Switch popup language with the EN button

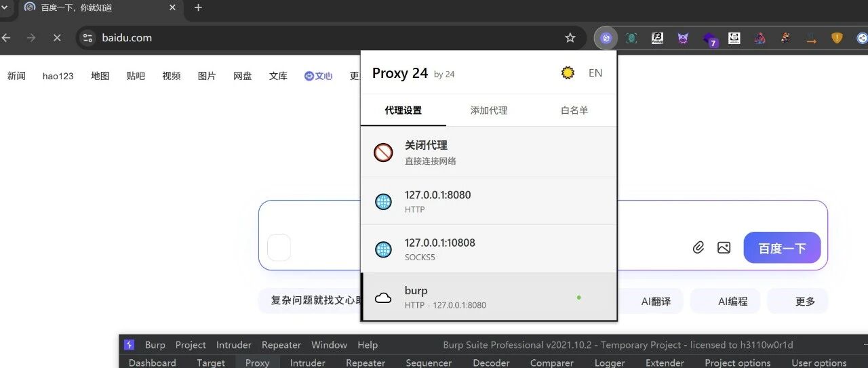click(595, 73)
